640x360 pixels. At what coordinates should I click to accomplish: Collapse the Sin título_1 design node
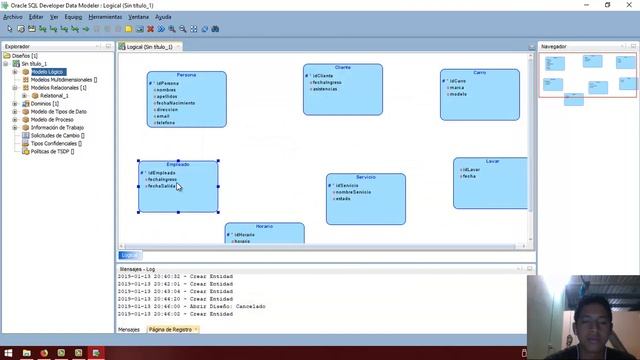point(6,64)
